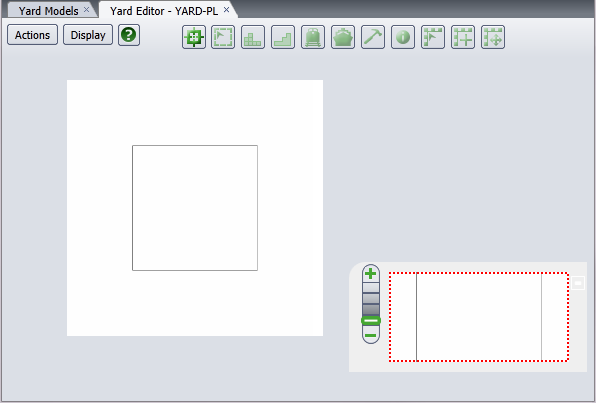Select the grid pointer select icon
596x403 pixels.
[433, 37]
